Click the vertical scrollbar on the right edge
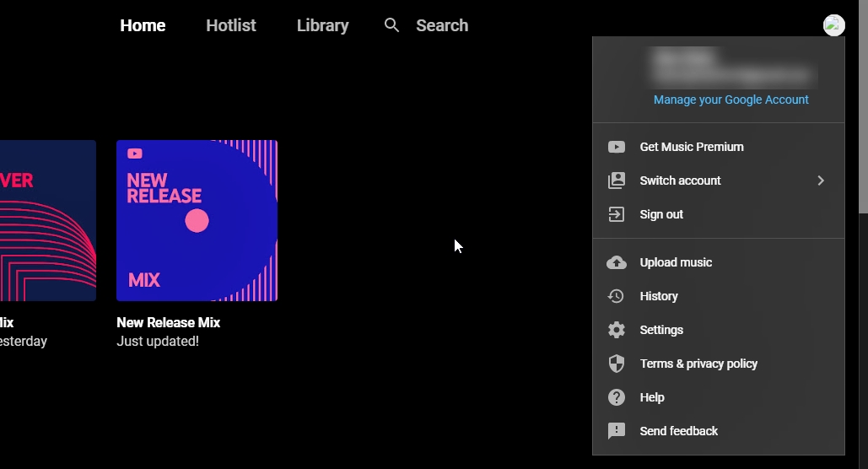 tap(862, 110)
